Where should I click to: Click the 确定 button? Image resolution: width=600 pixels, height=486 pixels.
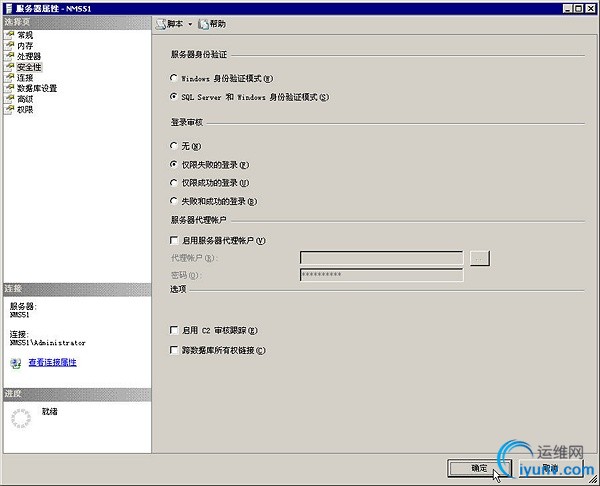click(x=479, y=468)
